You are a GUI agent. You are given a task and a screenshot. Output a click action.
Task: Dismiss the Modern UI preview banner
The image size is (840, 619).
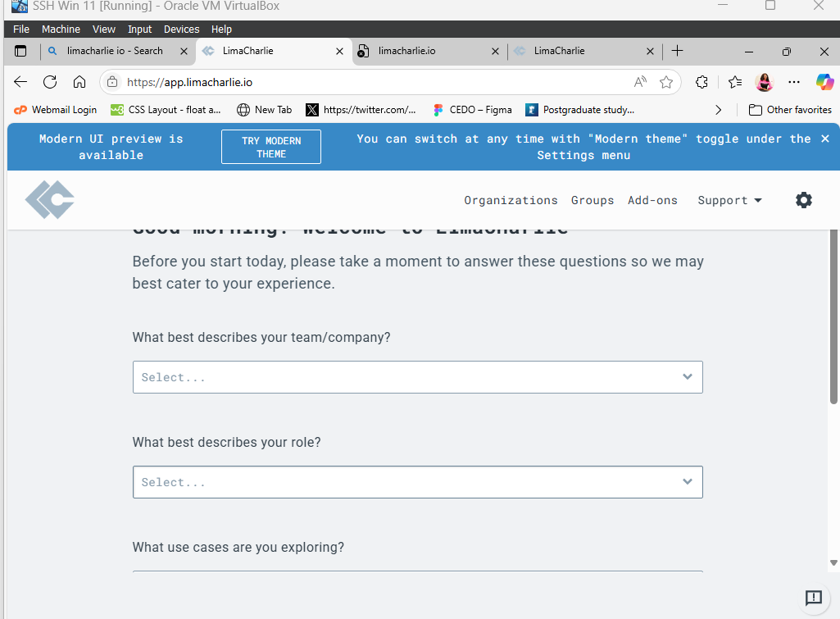825,139
